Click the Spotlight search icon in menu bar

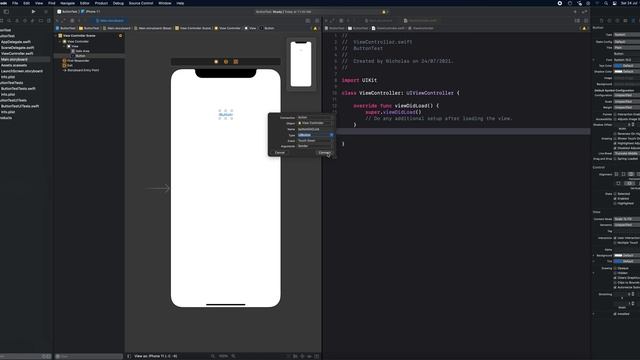point(606,3)
